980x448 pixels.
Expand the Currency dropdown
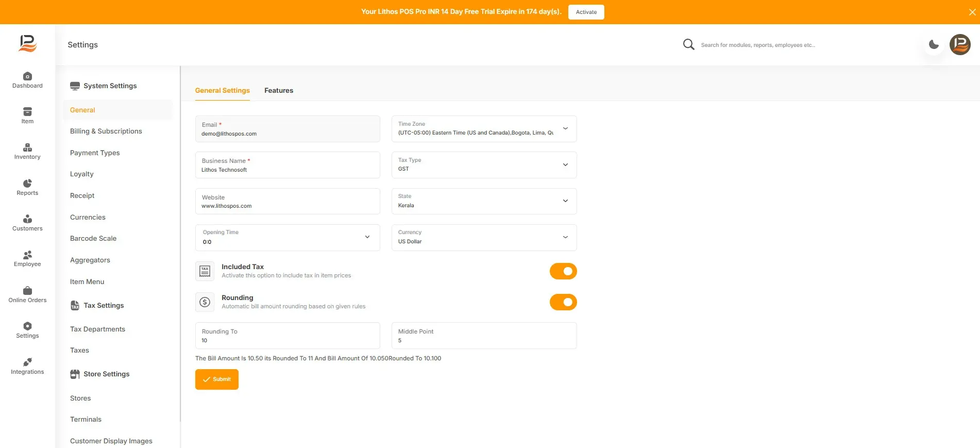point(484,237)
